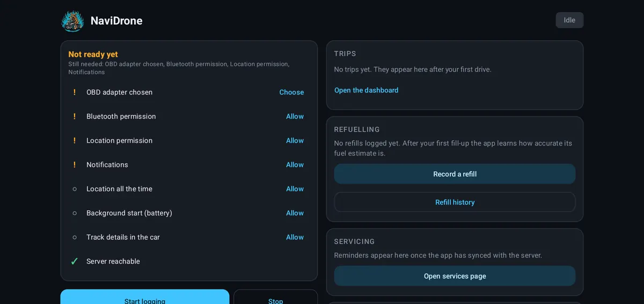Viewport: 644px width, 304px height.
Task: Click the TRIPS section heading
Action: [345, 54]
